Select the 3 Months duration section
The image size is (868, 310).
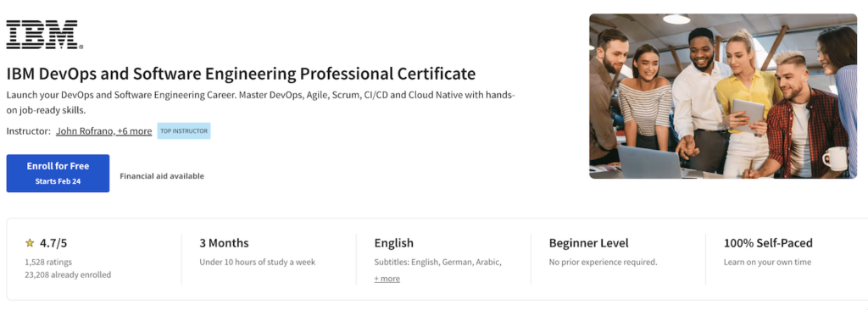(269, 259)
